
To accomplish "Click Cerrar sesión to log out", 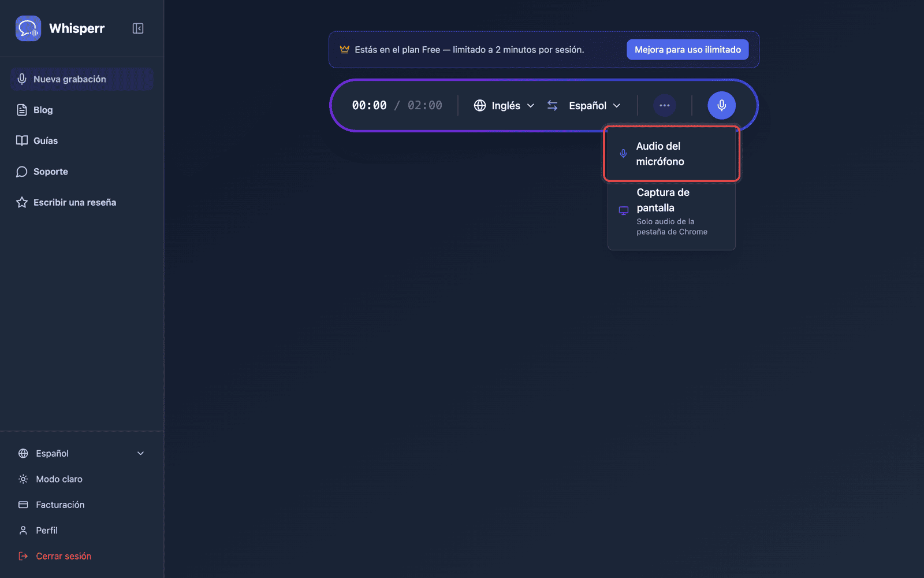I will (81, 556).
